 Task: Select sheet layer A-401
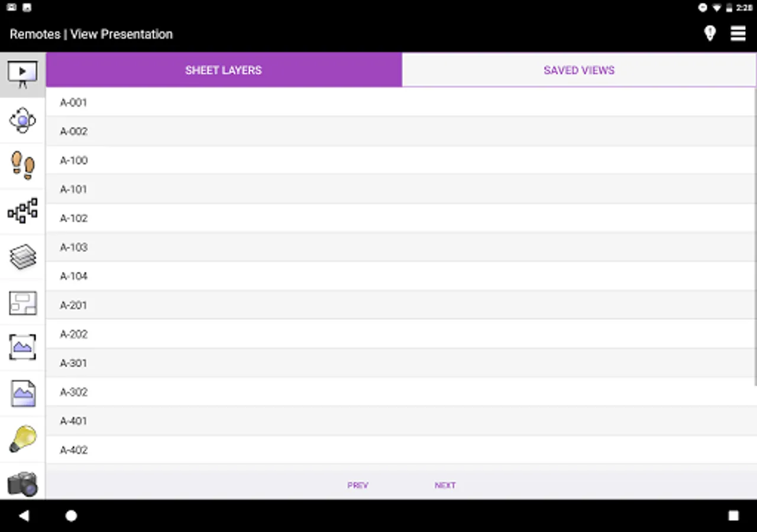click(401, 421)
